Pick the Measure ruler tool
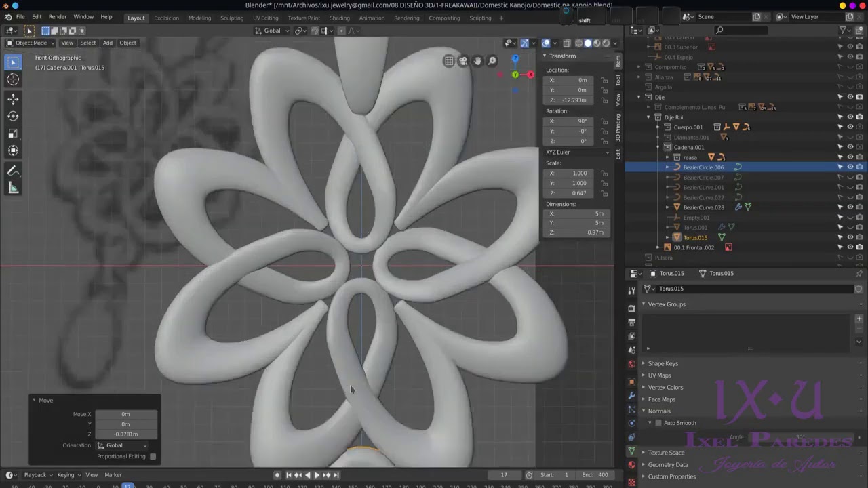The width and height of the screenshot is (868, 488). click(x=13, y=188)
